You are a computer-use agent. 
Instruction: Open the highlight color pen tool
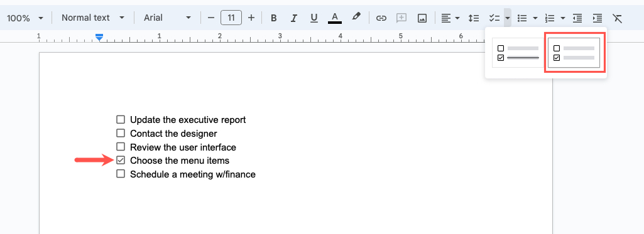tap(356, 17)
